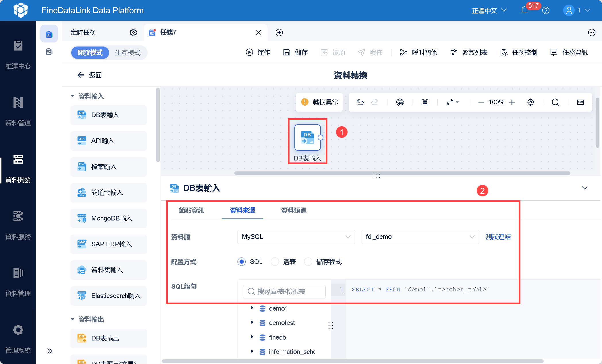
Task: Click the canvas search magnifier icon
Action: pos(555,102)
